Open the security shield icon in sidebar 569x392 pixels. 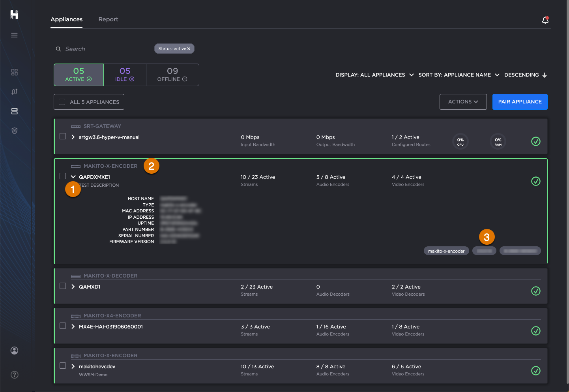click(15, 131)
